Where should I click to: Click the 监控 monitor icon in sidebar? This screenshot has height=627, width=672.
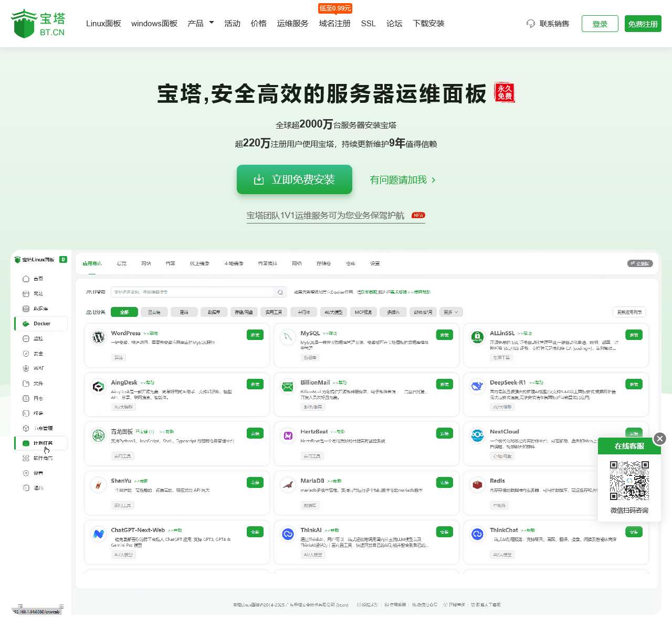(x=26, y=338)
